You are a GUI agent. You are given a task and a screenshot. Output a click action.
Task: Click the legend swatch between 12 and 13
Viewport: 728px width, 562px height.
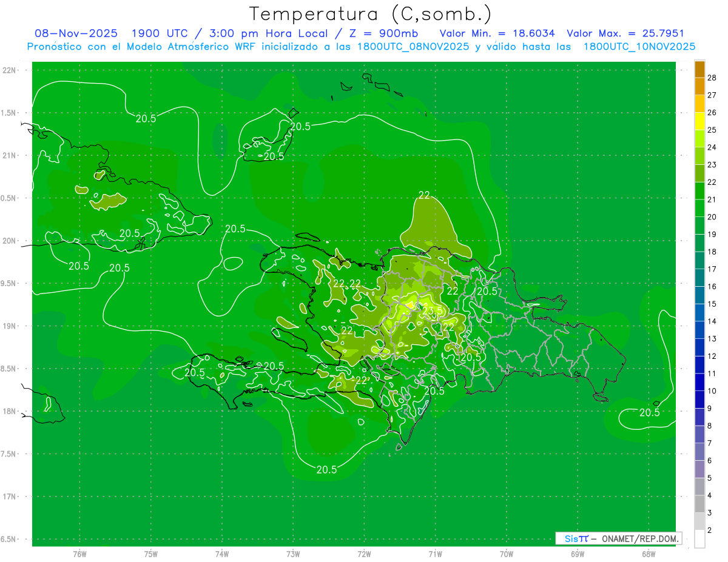[x=699, y=347]
